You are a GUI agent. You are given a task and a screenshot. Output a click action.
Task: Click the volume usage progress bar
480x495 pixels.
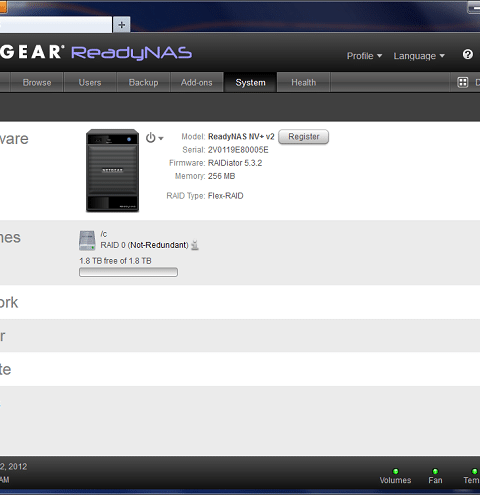[x=128, y=272]
